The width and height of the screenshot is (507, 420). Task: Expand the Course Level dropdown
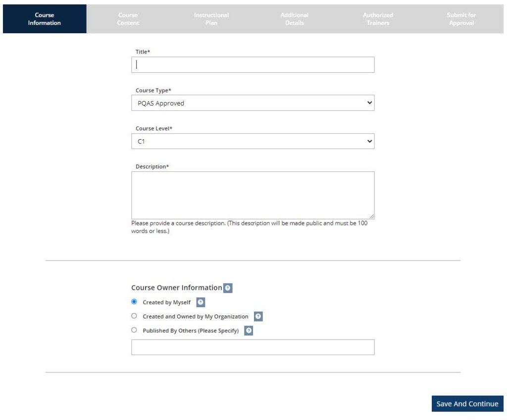coord(253,141)
